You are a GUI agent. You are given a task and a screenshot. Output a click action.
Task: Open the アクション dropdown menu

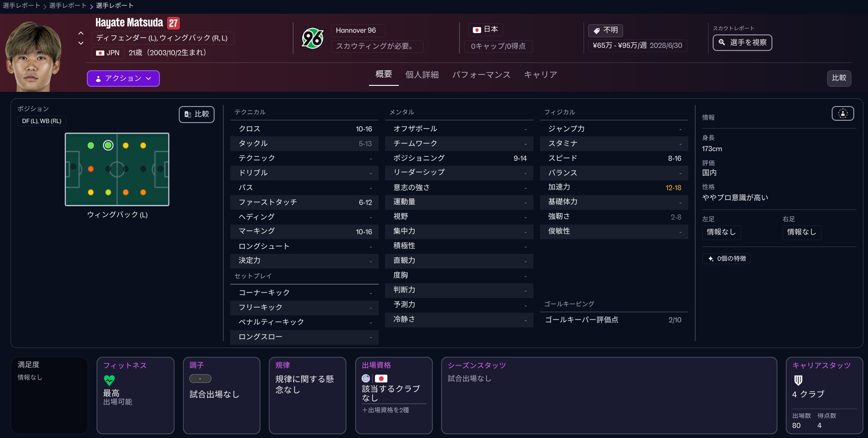click(x=123, y=79)
